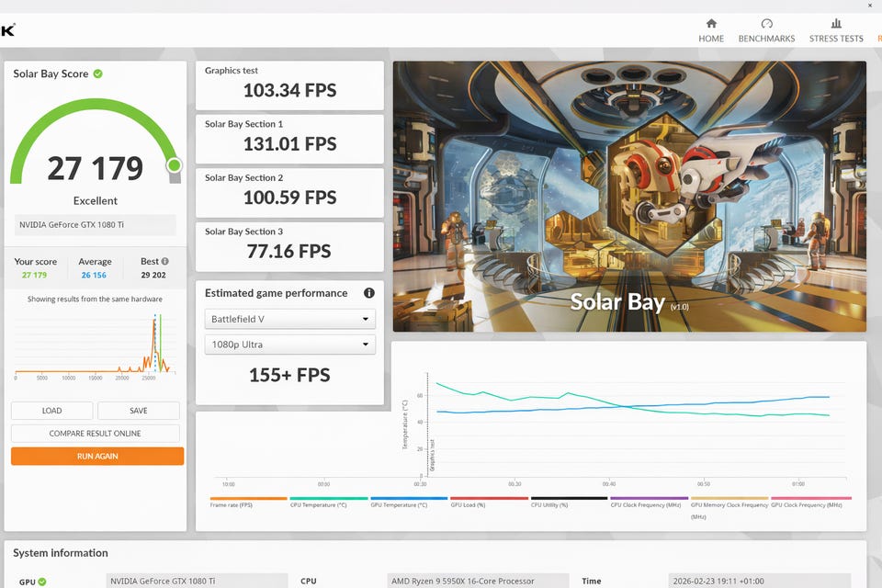This screenshot has width=882, height=588.
Task: Click the SAVE button
Action: 139,411
